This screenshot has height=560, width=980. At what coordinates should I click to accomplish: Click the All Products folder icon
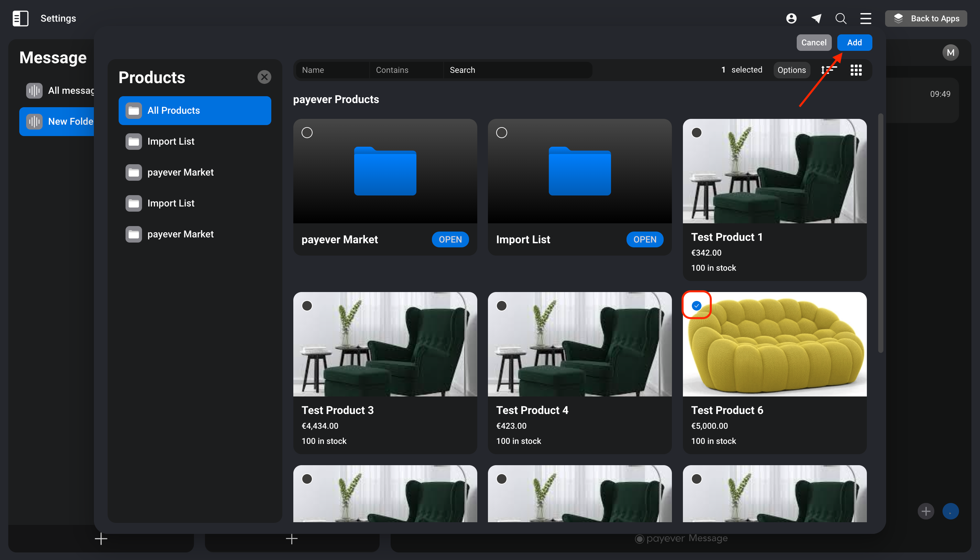tap(133, 111)
